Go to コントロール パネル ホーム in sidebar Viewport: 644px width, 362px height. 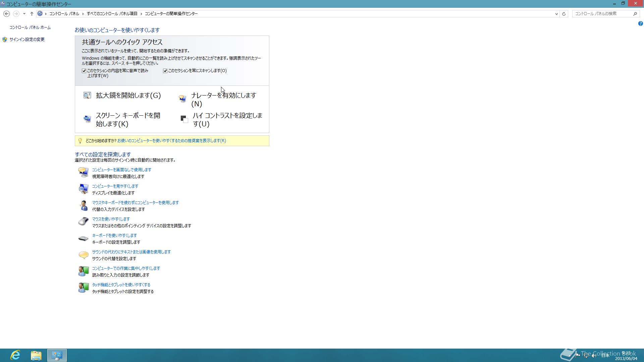coord(30,27)
